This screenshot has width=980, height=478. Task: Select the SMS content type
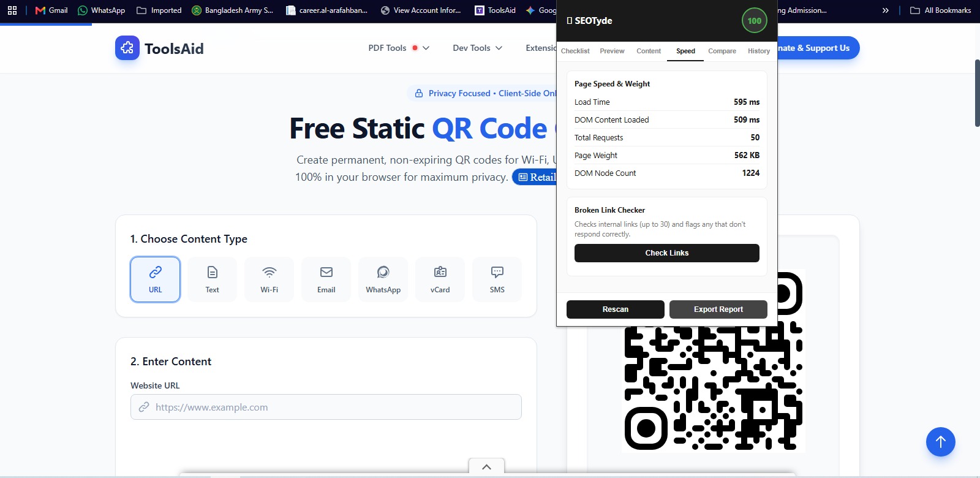pyautogui.click(x=497, y=279)
